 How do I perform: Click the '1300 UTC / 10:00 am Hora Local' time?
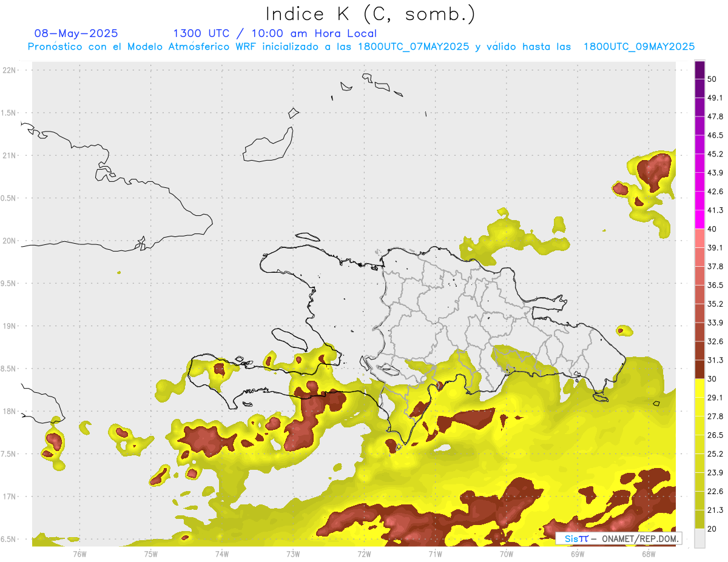pyautogui.click(x=275, y=33)
